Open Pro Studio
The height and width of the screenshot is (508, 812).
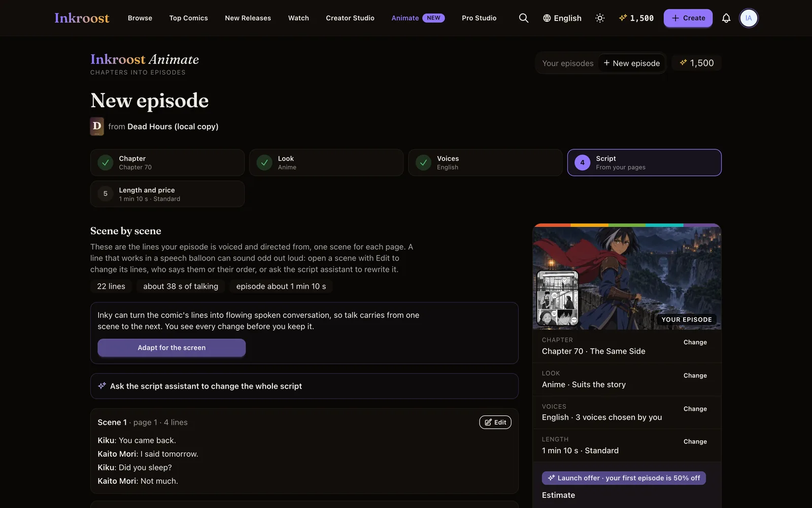point(479,18)
